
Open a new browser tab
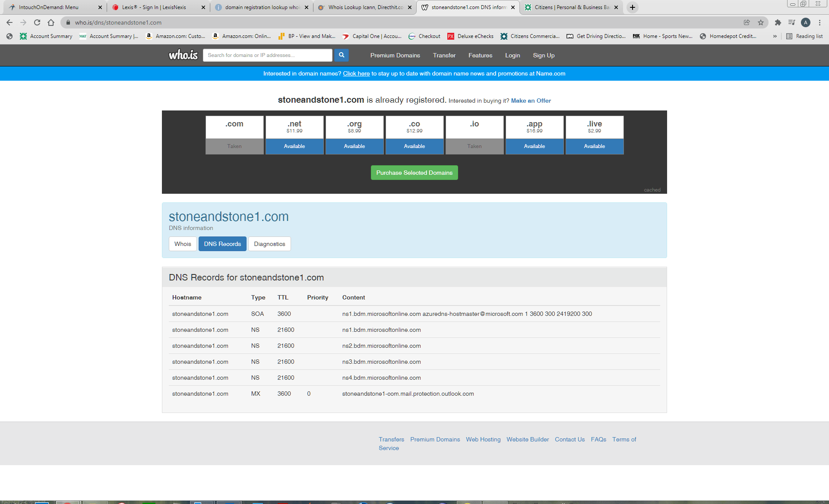point(633,7)
